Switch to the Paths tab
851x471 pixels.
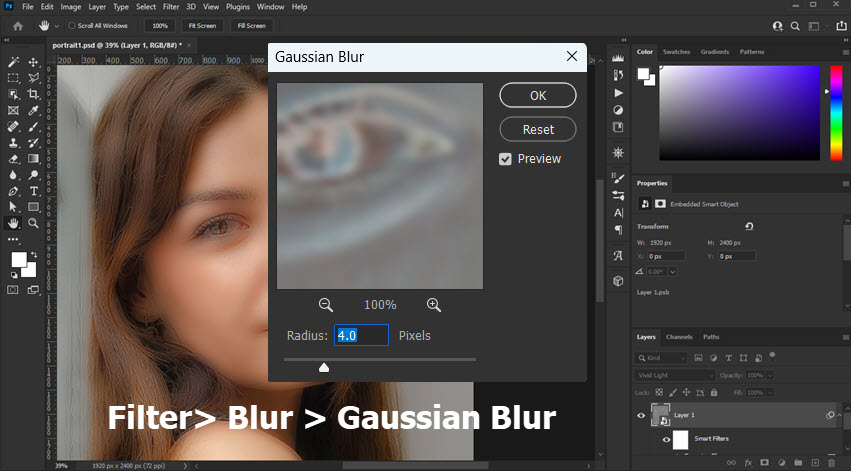[711, 337]
